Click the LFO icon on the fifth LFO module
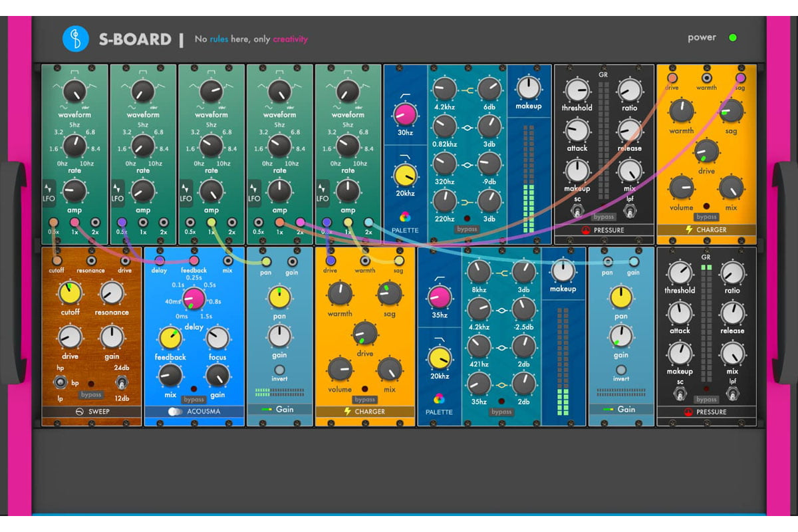This screenshot has width=798, height=532. (x=323, y=190)
